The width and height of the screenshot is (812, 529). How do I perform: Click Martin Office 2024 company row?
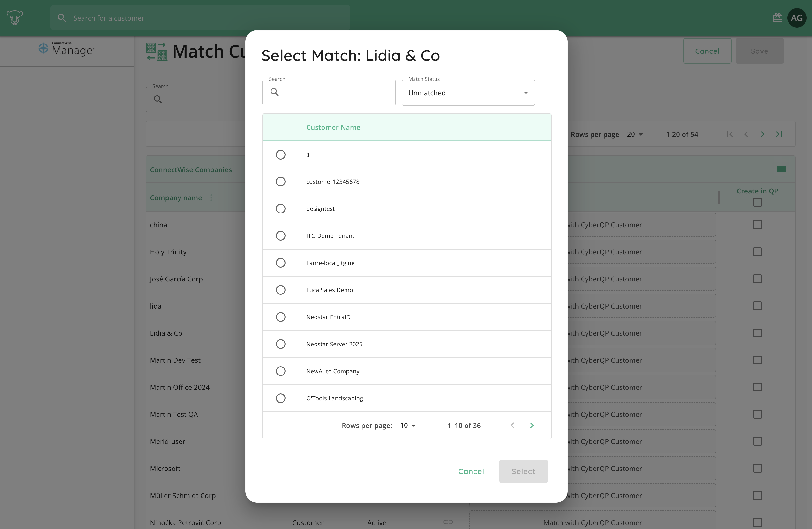pos(180,387)
